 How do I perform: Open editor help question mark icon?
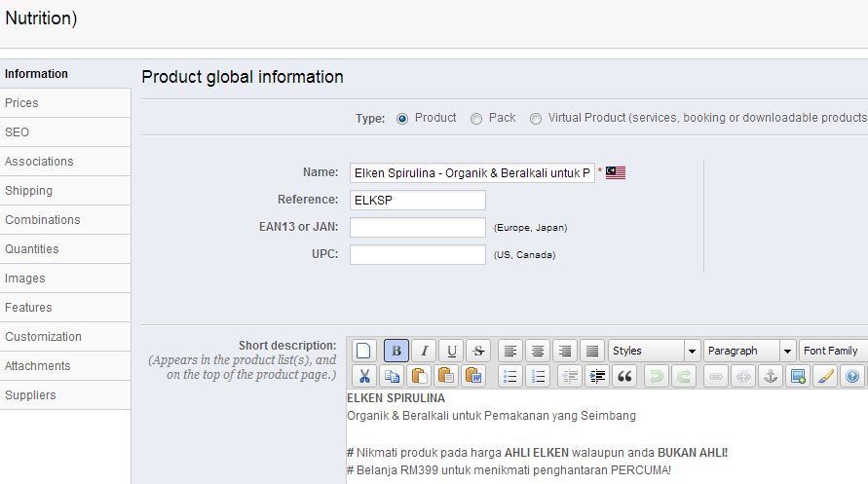[x=852, y=377]
